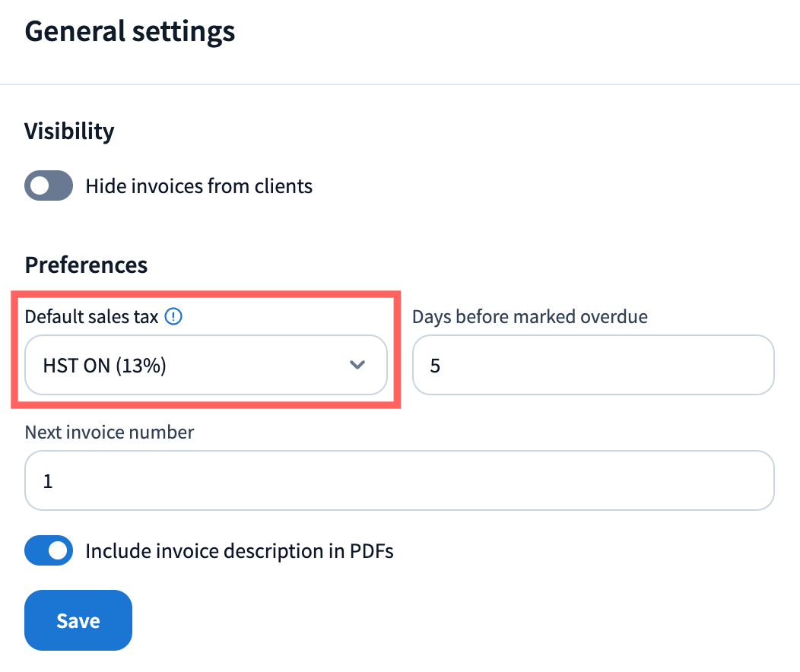Screen dimensions: 800x672
Task: Click the Include invoice description in PDFs label
Action: click(x=240, y=551)
